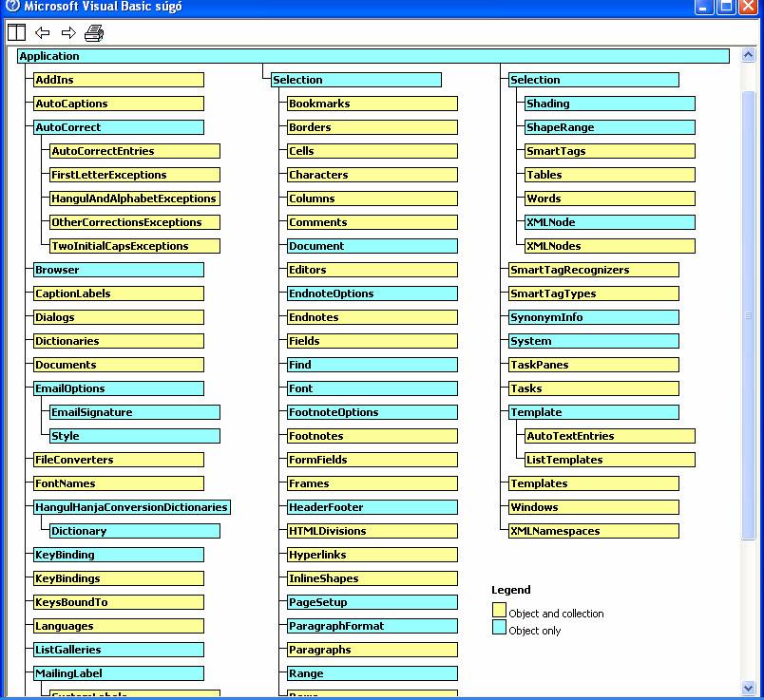The height and width of the screenshot is (700, 764).
Task: Click HangulAndAlphabetExceptions box
Action: (135, 199)
